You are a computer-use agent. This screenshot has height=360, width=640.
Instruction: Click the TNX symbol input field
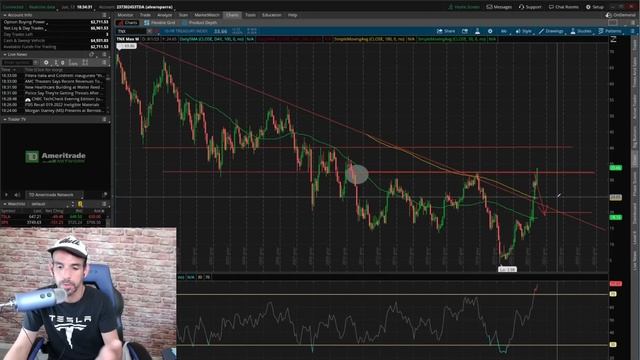click(131, 31)
